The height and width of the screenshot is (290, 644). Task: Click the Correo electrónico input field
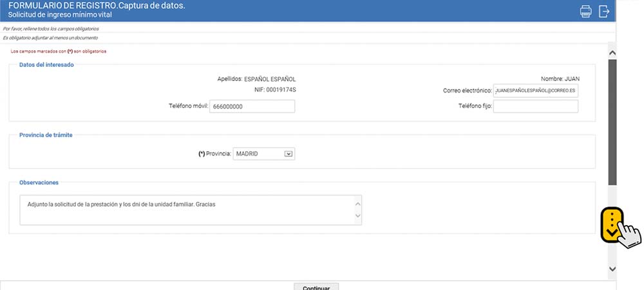click(x=536, y=91)
